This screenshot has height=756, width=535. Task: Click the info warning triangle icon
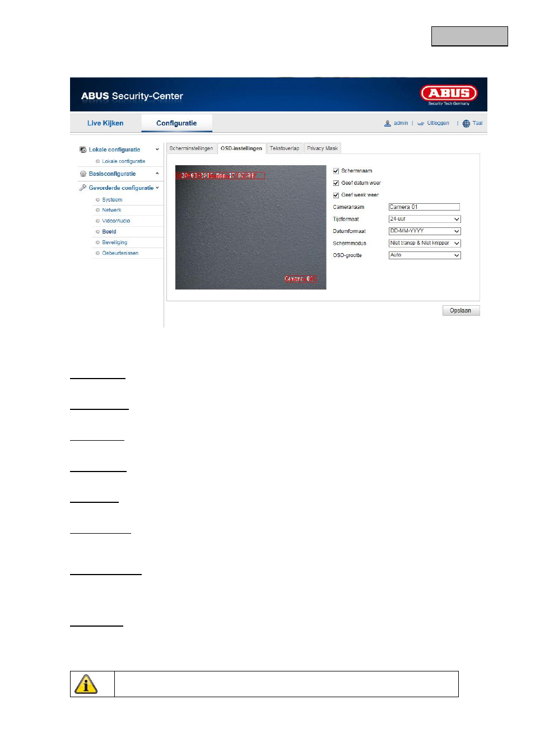point(86,684)
